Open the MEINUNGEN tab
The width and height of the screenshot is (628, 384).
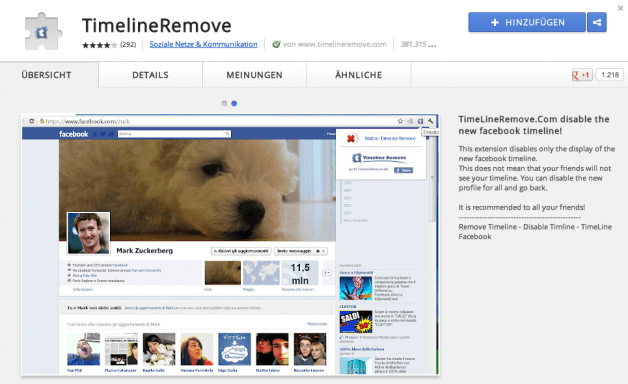254,75
